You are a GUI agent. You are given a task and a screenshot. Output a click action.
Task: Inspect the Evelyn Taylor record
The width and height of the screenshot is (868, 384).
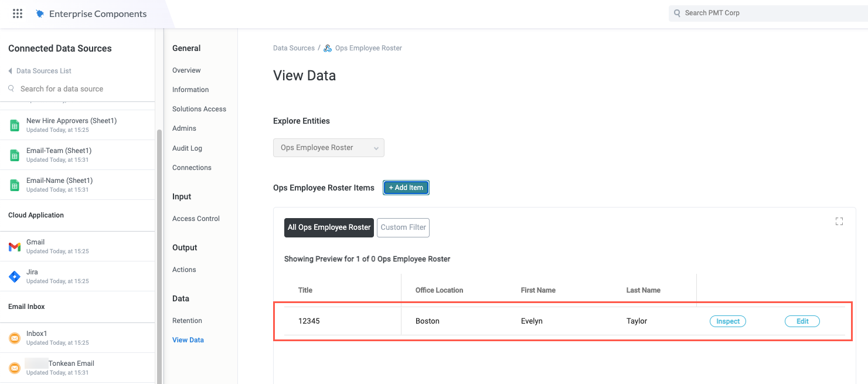727,321
